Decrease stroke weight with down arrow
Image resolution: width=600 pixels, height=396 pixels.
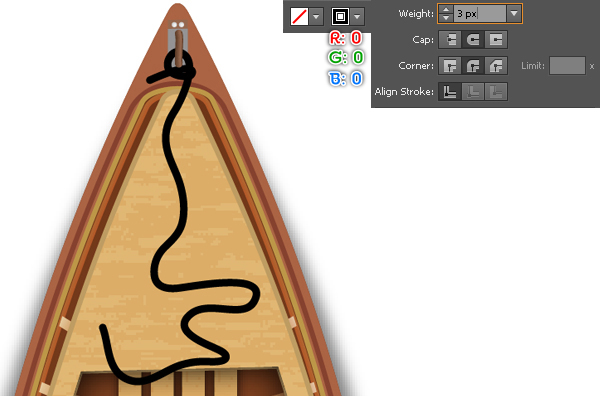[446, 18]
